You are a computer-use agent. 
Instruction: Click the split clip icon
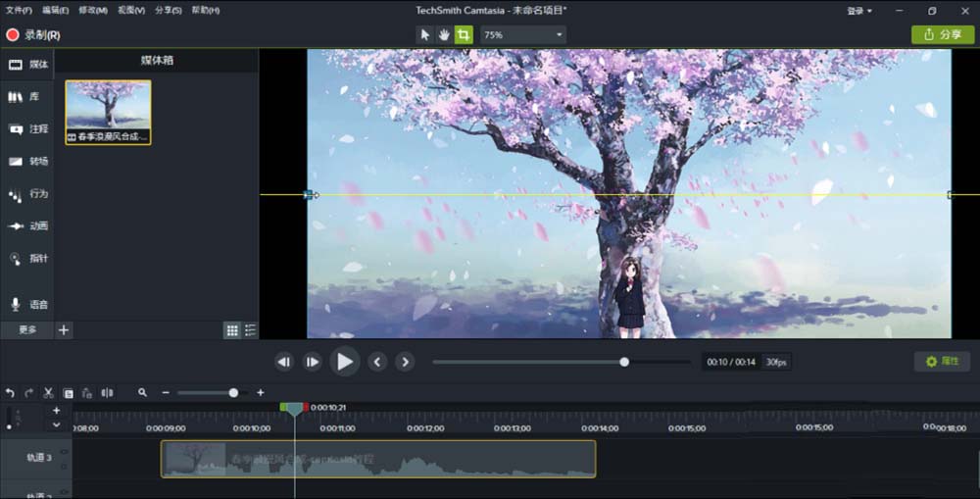(107, 393)
